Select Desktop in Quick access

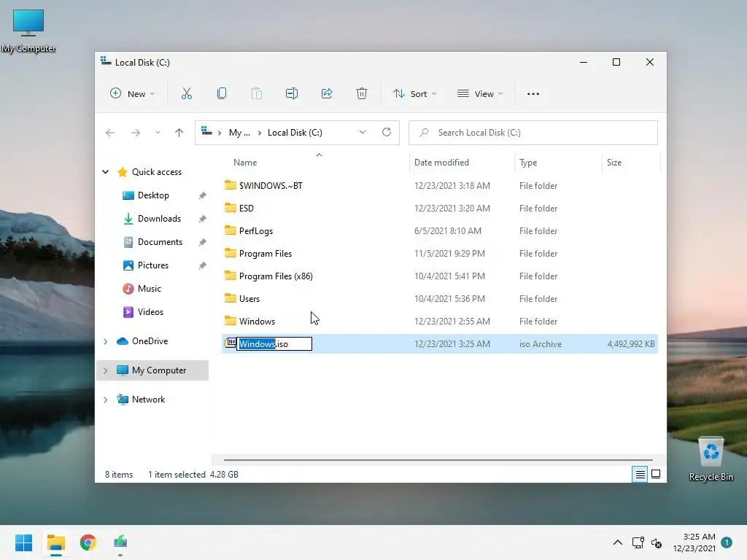coord(153,195)
